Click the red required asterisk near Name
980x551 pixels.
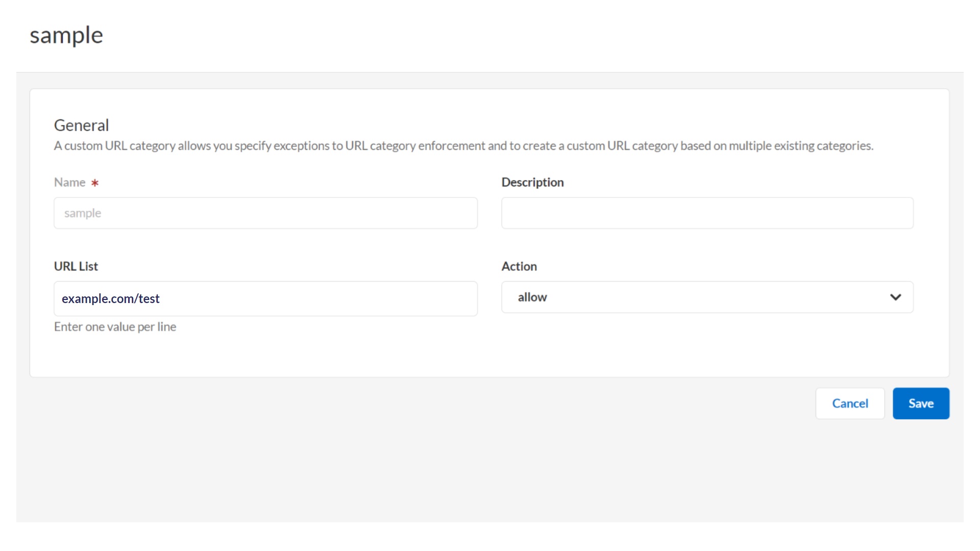point(95,182)
